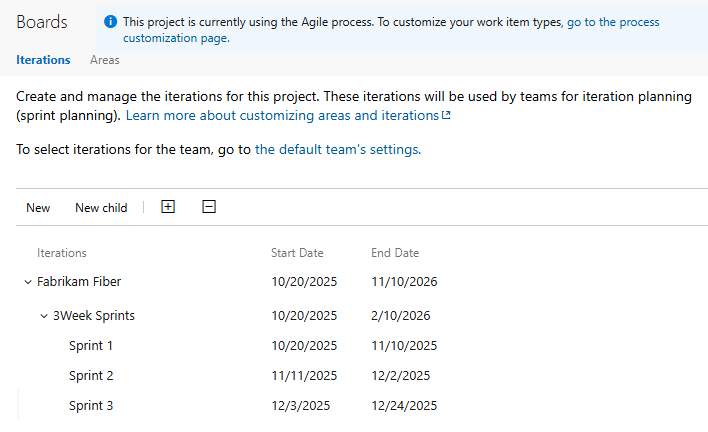Image resolution: width=708 pixels, height=432 pixels.
Task: Collapse the Fabrikam Fiber iteration node
Action: 28,282
